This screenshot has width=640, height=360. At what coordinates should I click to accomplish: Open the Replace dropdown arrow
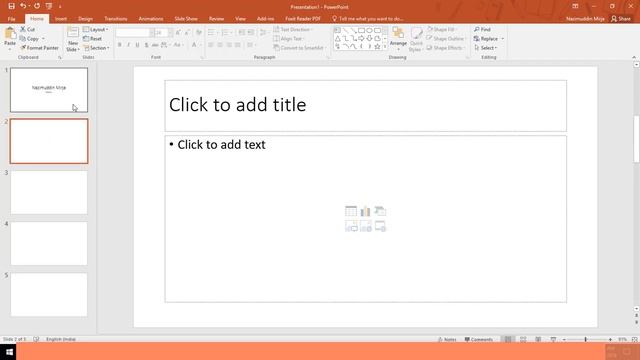502,39
